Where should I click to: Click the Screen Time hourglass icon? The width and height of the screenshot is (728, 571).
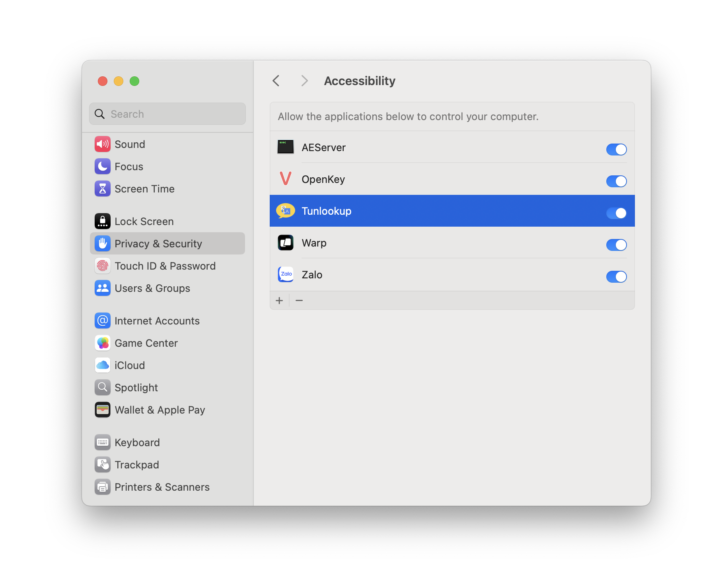pos(103,188)
